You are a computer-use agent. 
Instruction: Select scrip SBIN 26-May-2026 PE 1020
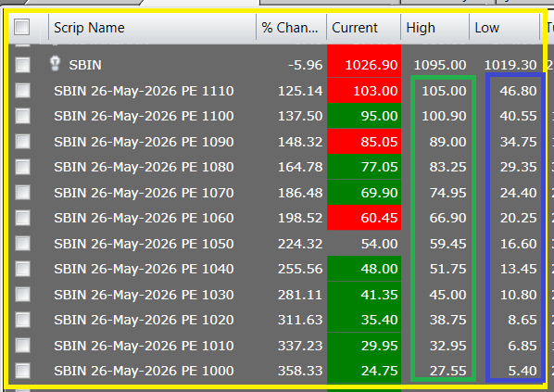[x=144, y=320]
